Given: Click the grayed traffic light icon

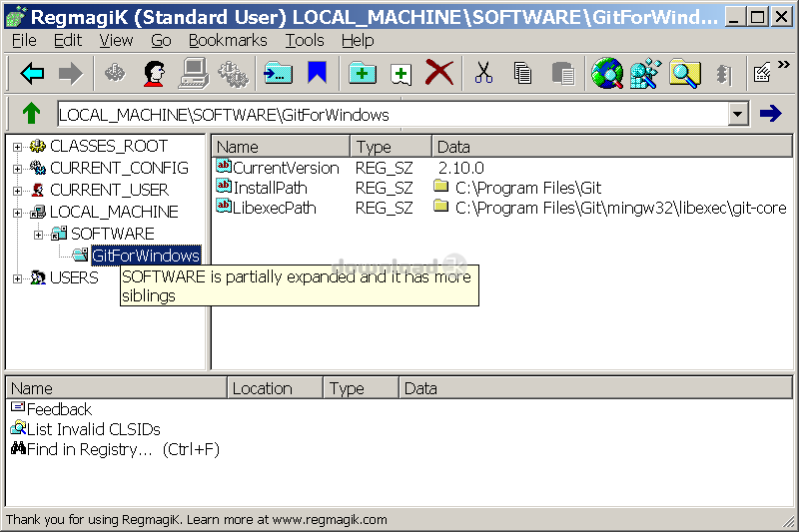Looking at the screenshot, I should click(x=723, y=74).
